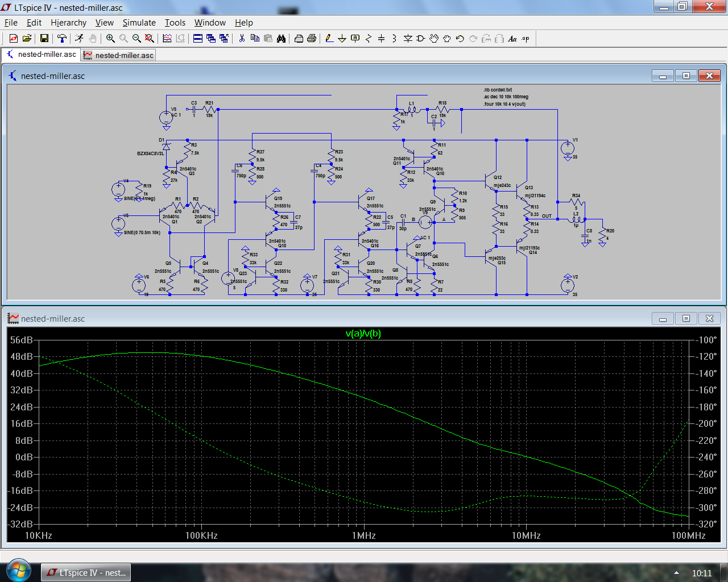Open the Tools menu
Viewport: 728px width, 582px height.
coord(175,23)
